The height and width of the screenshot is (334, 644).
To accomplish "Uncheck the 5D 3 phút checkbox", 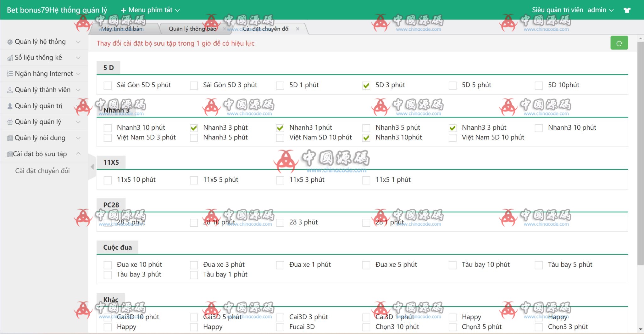I will [366, 85].
